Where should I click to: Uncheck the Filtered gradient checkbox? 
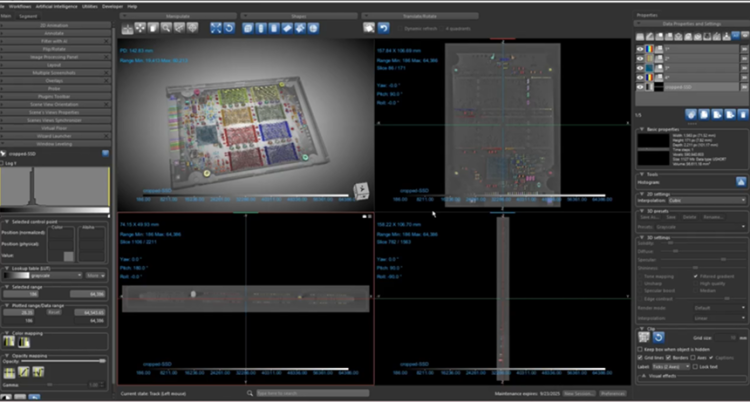[695, 277]
